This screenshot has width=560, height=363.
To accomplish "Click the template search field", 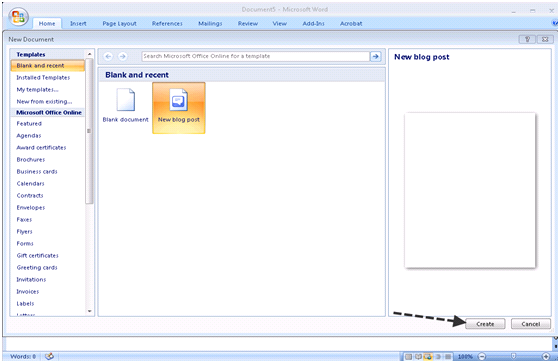I will (x=255, y=56).
